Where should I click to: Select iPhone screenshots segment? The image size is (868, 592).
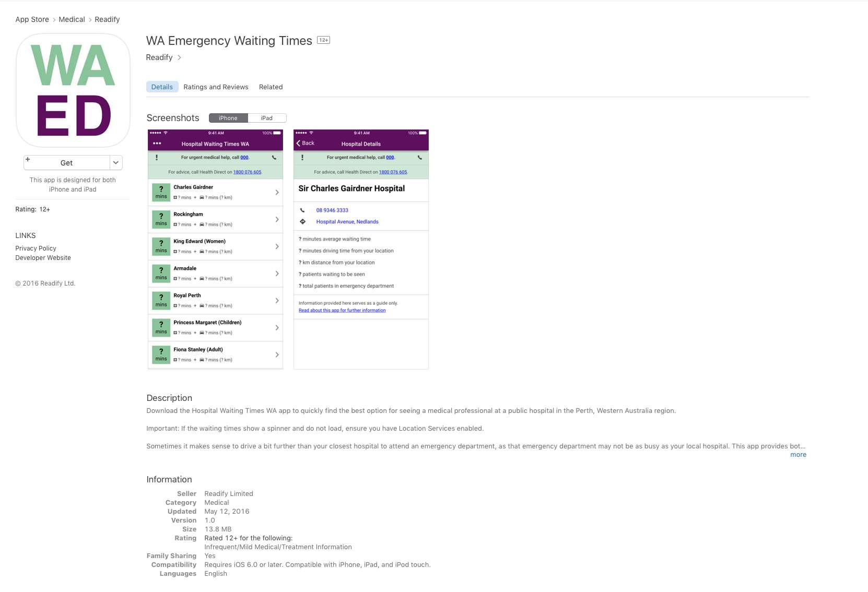[228, 118]
